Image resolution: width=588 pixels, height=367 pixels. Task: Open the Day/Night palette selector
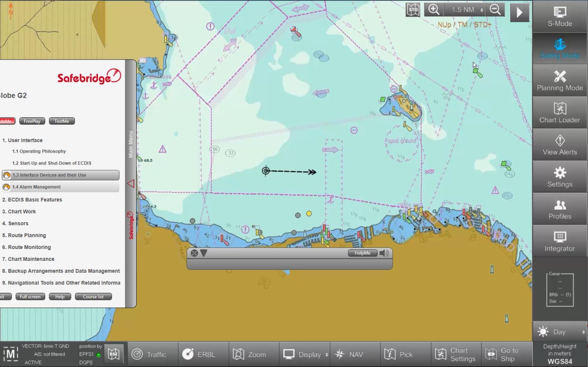(x=559, y=332)
